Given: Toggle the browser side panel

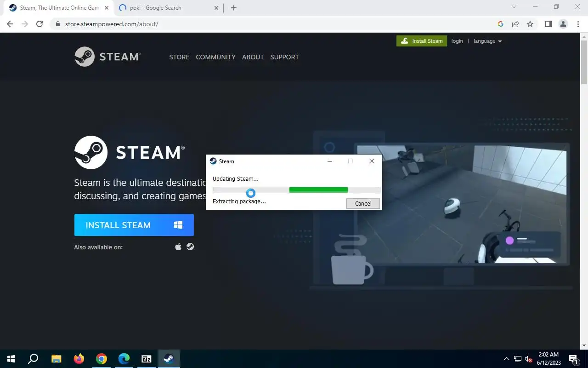Looking at the screenshot, I should tap(548, 24).
